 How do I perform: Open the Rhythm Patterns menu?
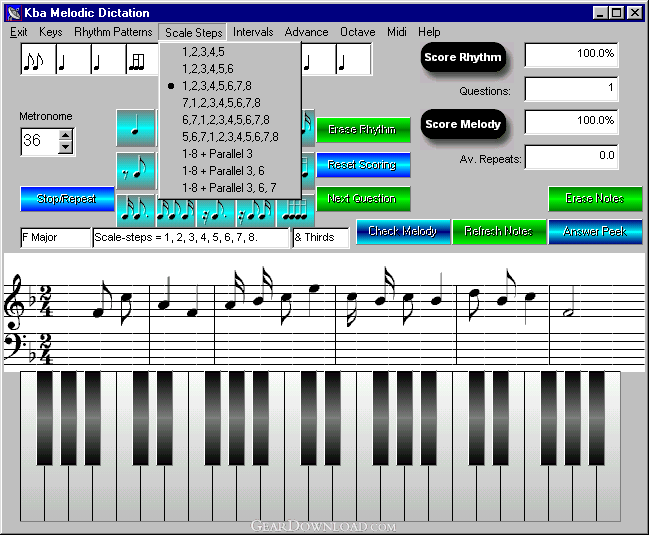tap(113, 32)
